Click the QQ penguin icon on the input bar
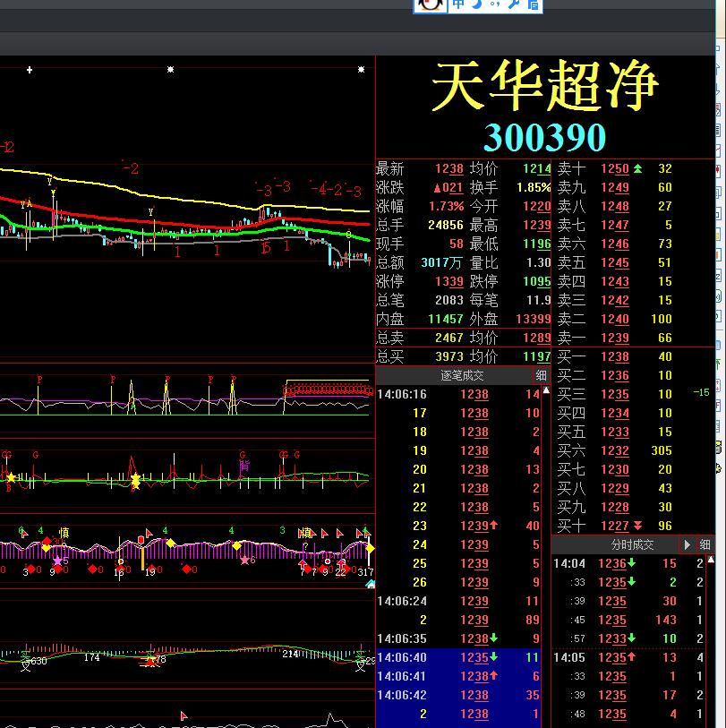Screen dimensions: 726x728 (430, 5)
